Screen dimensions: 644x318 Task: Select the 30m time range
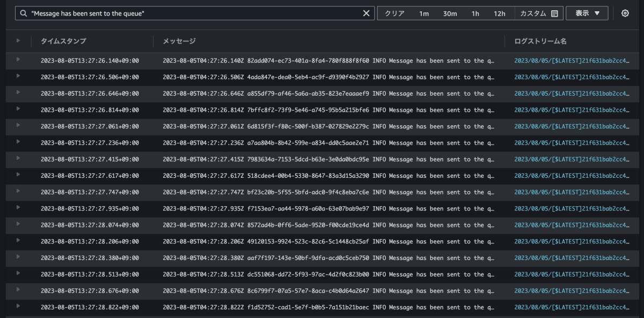450,13
